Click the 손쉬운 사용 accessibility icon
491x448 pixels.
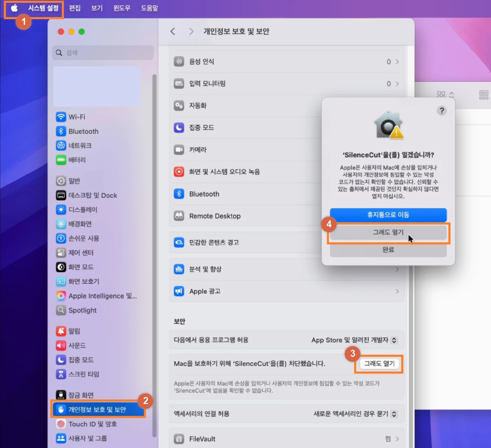coord(61,238)
